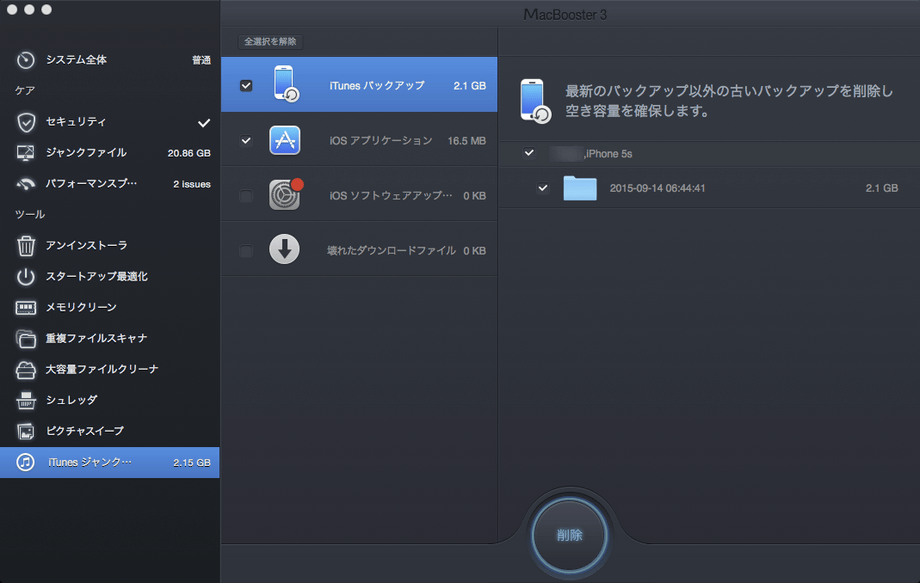Click iTunes バックアップ row label
The height and width of the screenshot is (583, 920).
377,86
